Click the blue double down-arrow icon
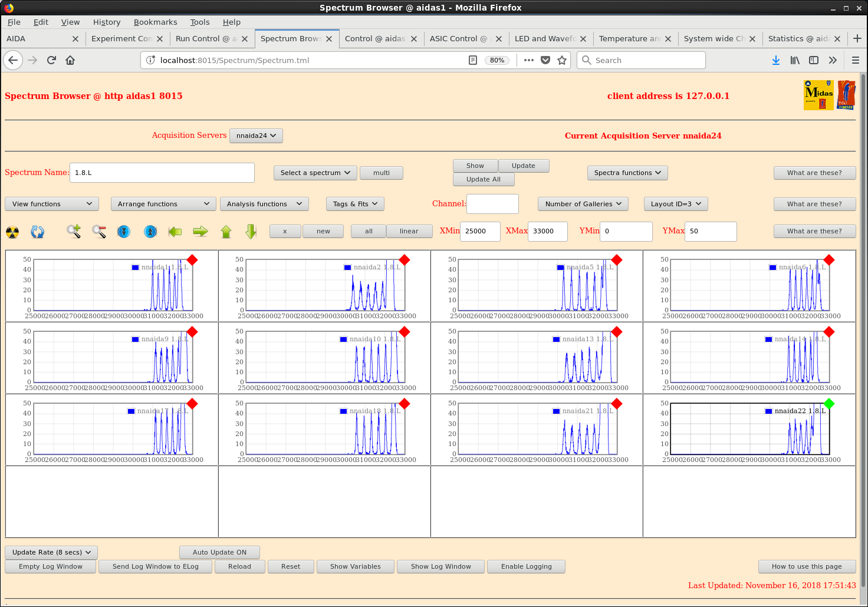Image resolution: width=868 pixels, height=607 pixels. [124, 232]
